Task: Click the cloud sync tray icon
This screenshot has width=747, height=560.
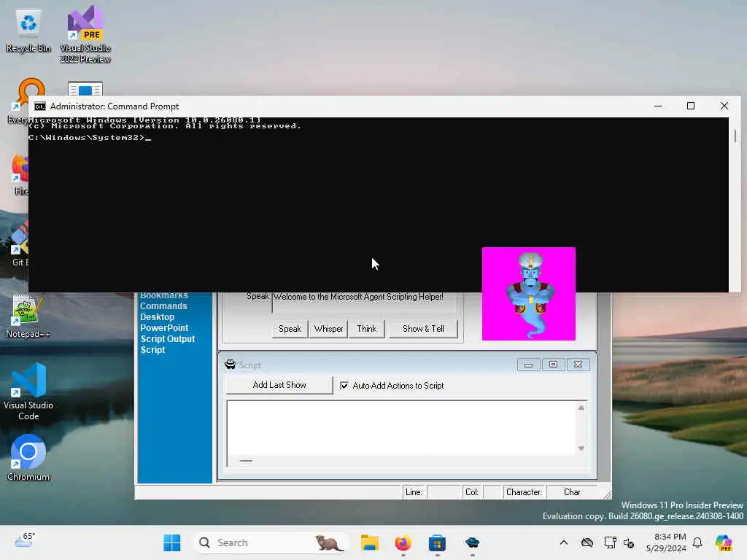Action: coord(587,542)
